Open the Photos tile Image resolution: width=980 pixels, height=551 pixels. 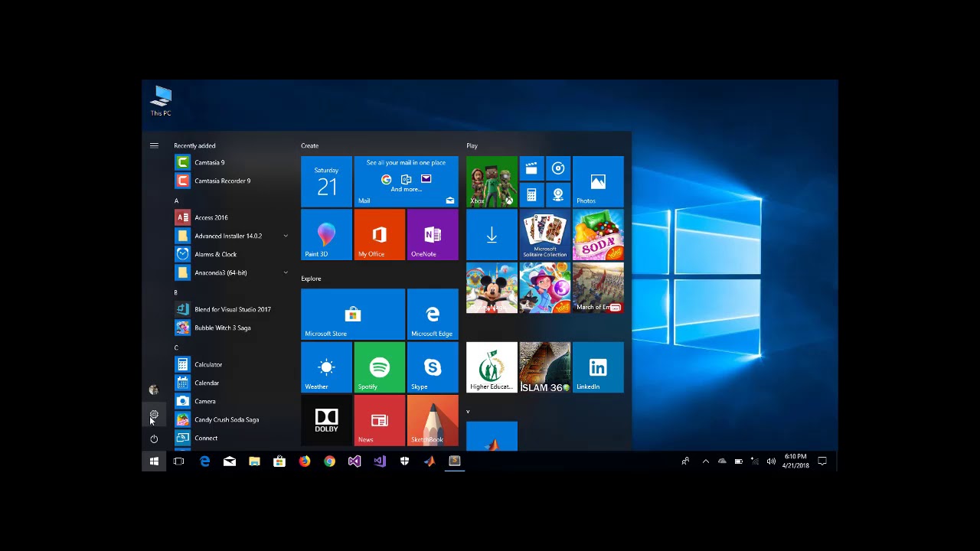point(598,181)
